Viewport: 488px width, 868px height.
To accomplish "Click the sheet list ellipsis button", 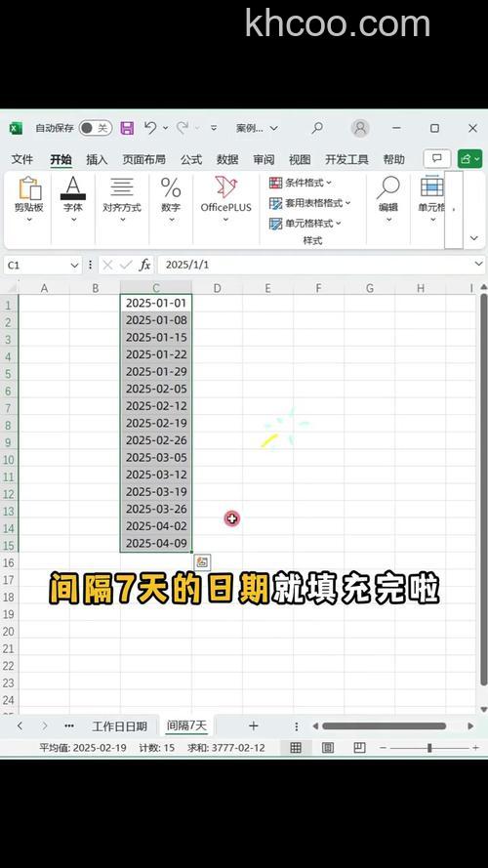I will [69, 725].
